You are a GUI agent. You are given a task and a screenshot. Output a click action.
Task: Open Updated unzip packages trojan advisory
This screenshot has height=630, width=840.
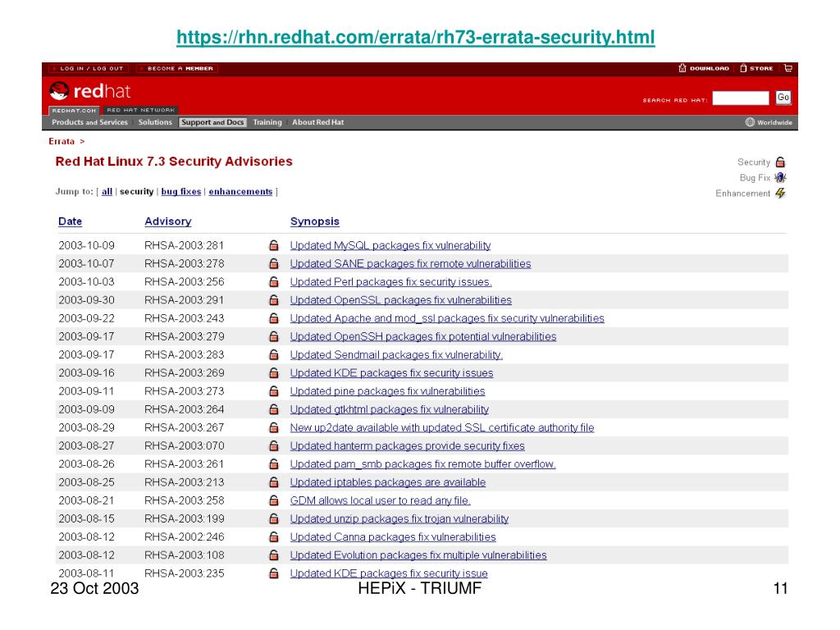399,518
